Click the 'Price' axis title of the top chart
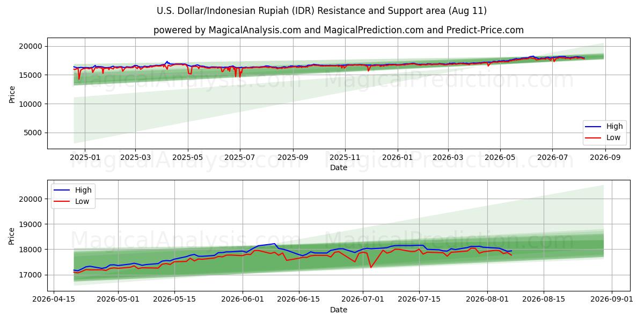 point(12,93)
